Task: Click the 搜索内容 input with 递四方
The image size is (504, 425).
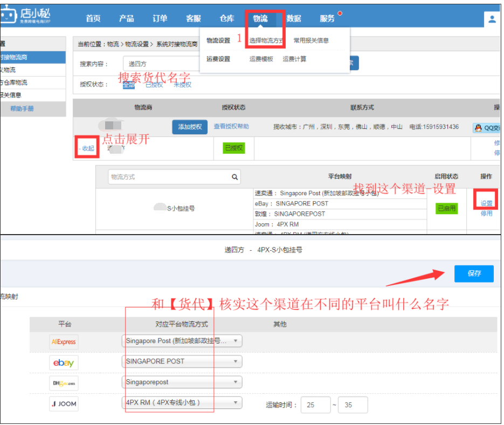Action: coord(162,64)
